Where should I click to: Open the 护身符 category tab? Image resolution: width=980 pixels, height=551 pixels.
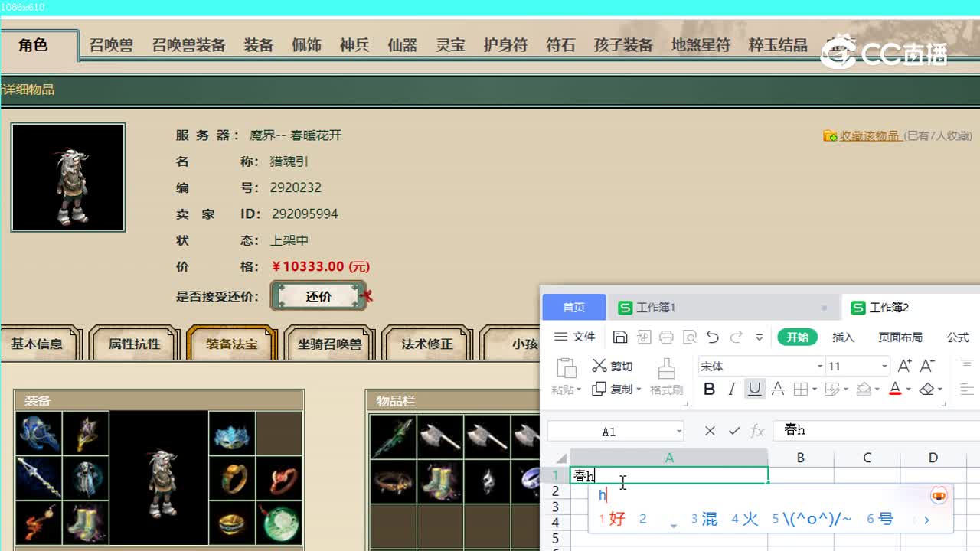[x=505, y=45]
